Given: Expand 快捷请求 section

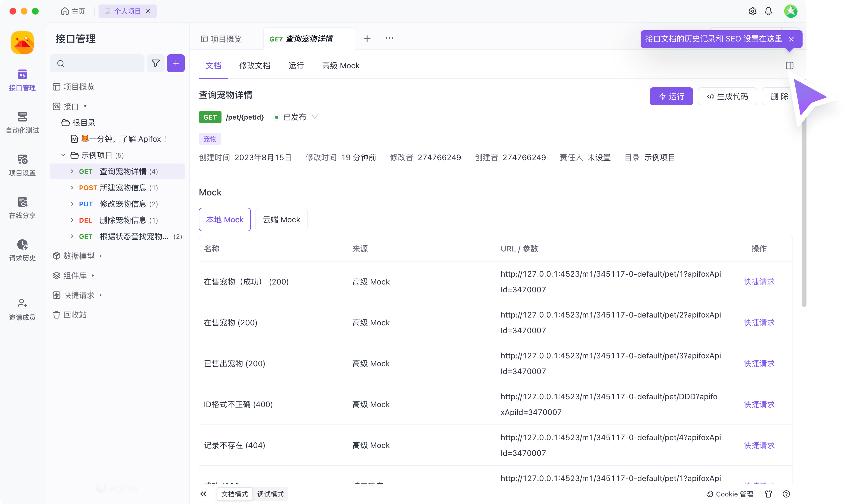Looking at the screenshot, I should 101,295.
